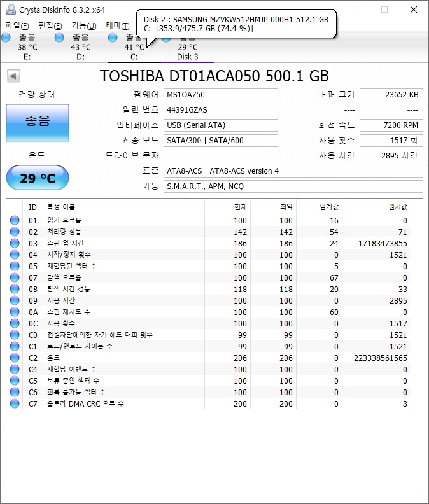Image resolution: width=429 pixels, height=504 pixels.
Task: Click status circle for attribute C1 로드/언로드 사이클 수
Action: click(15, 346)
